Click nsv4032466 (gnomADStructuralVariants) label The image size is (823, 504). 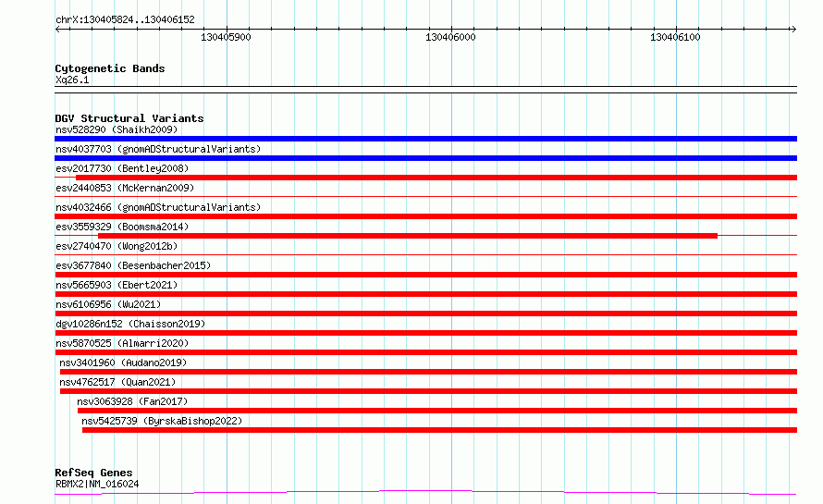[x=158, y=207]
